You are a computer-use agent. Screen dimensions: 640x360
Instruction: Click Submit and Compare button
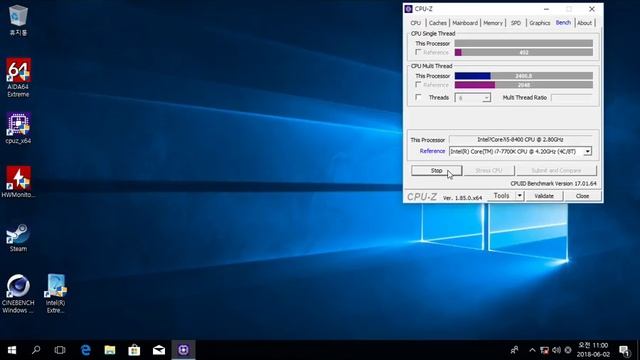click(x=556, y=170)
